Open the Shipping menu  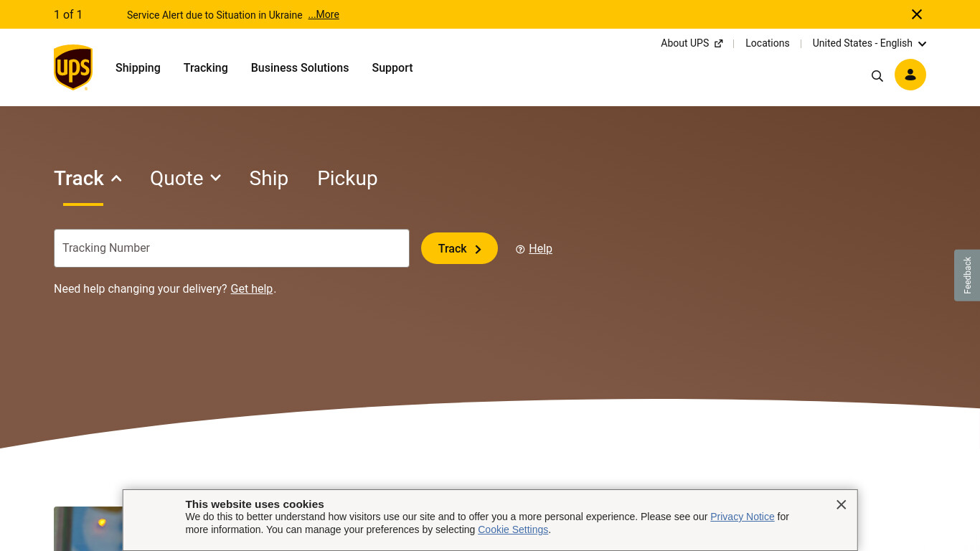click(138, 67)
